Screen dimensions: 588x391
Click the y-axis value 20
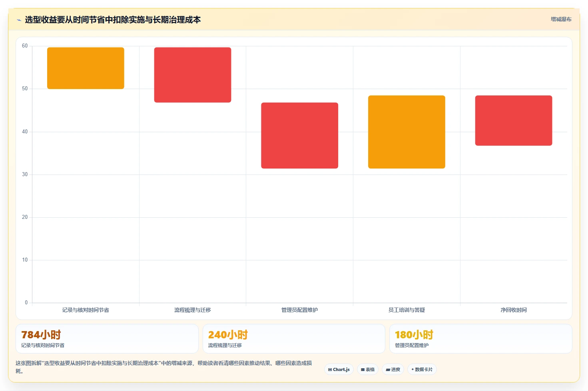point(25,217)
